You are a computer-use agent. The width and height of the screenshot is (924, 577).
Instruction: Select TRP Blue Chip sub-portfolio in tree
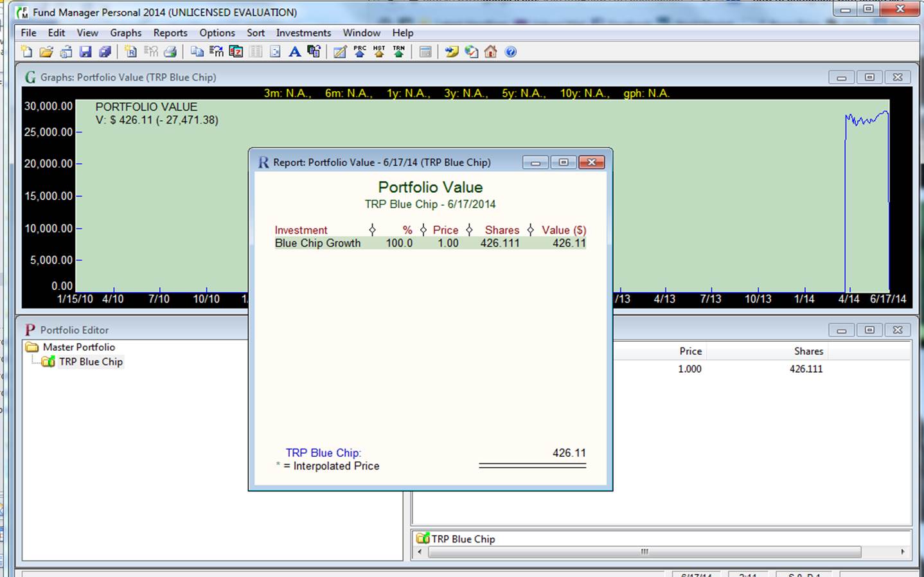[91, 362]
